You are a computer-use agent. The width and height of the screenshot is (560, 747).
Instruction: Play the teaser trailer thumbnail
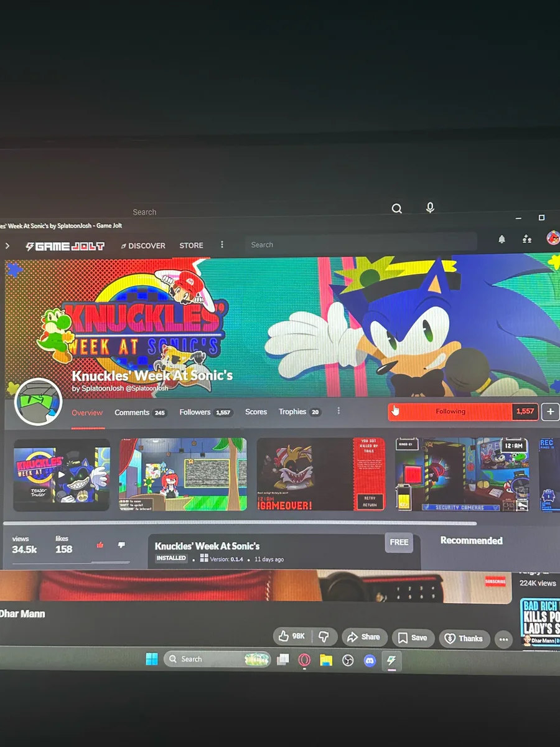(62, 475)
